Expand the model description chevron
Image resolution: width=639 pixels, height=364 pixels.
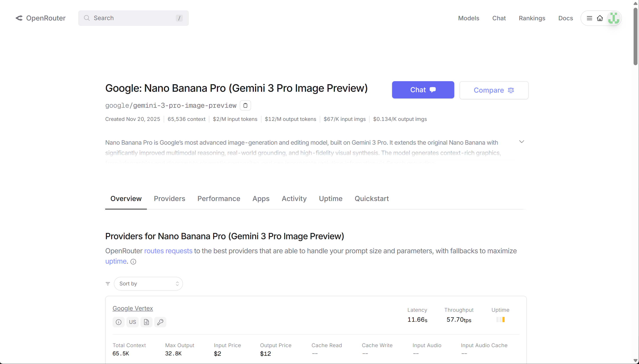pyautogui.click(x=521, y=142)
